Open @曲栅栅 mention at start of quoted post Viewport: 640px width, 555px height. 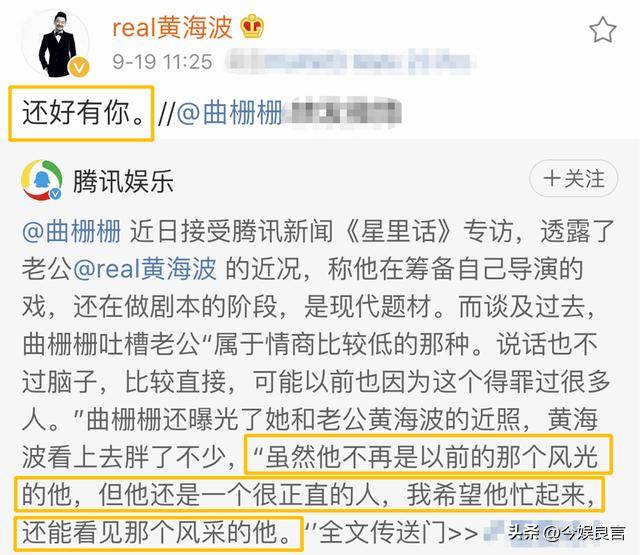(x=71, y=231)
